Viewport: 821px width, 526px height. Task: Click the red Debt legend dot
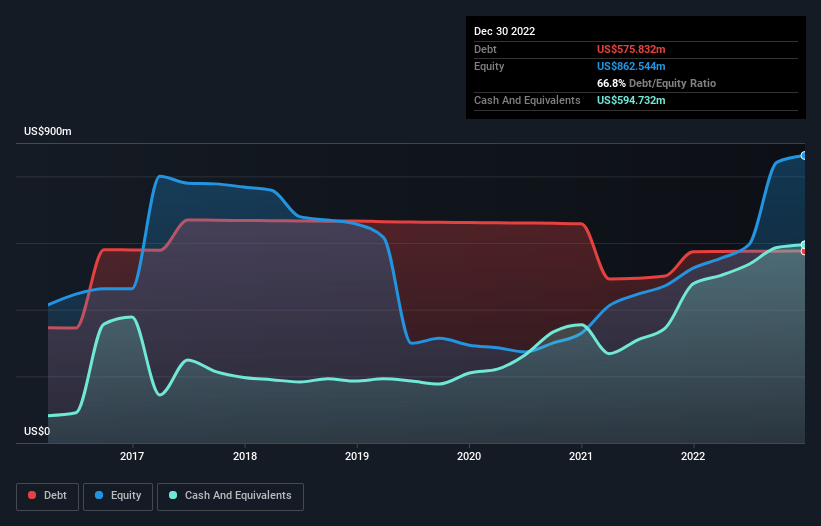[x=32, y=495]
